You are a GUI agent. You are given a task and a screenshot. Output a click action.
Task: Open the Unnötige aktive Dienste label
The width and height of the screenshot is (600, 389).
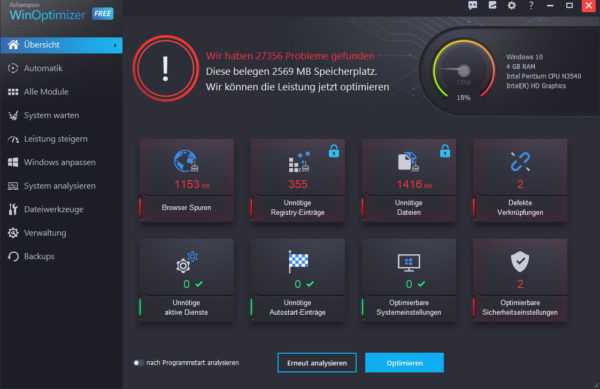coord(186,308)
